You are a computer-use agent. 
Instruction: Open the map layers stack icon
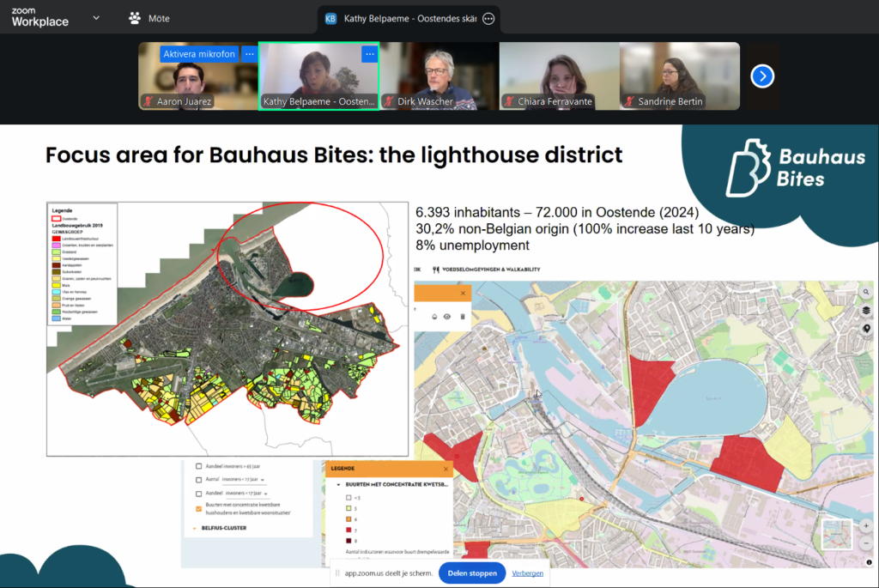point(866,311)
